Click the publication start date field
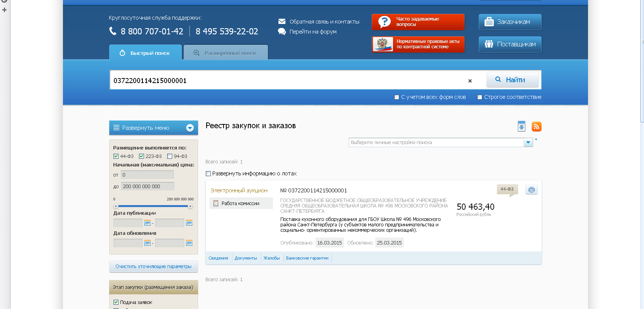 [128, 223]
